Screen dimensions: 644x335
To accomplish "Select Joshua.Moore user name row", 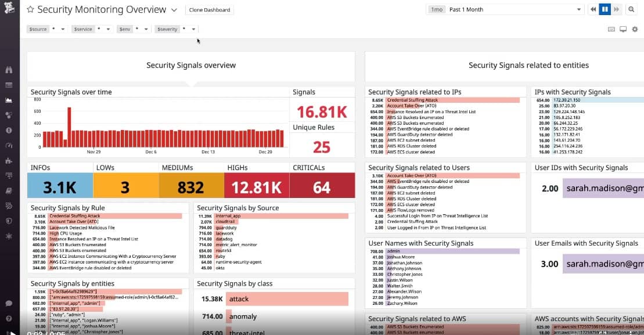I will pos(445,257).
